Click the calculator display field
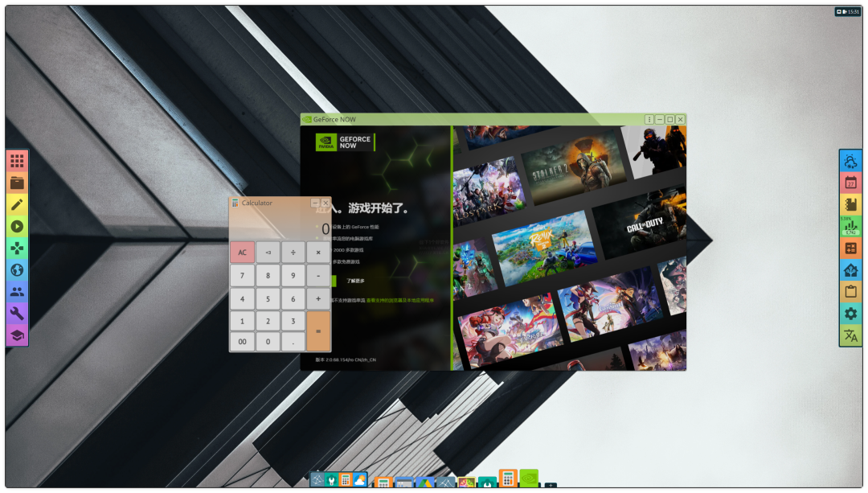 click(x=280, y=226)
